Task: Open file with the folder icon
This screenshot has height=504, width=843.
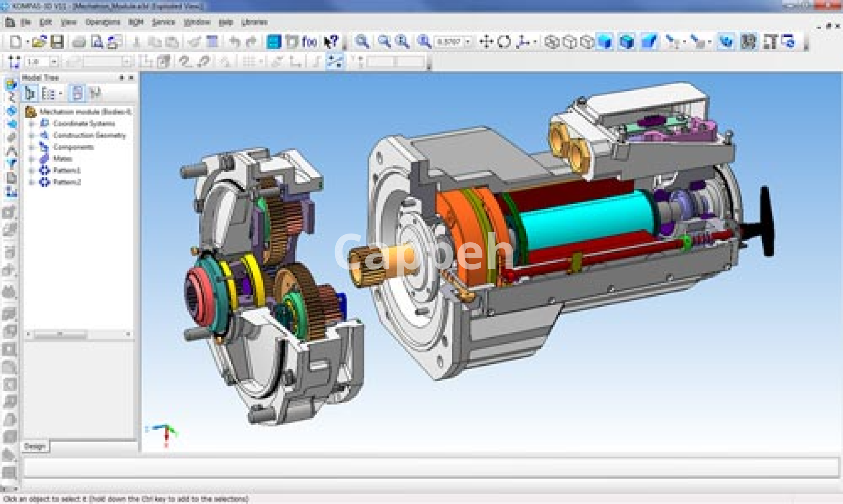Action: [39, 42]
